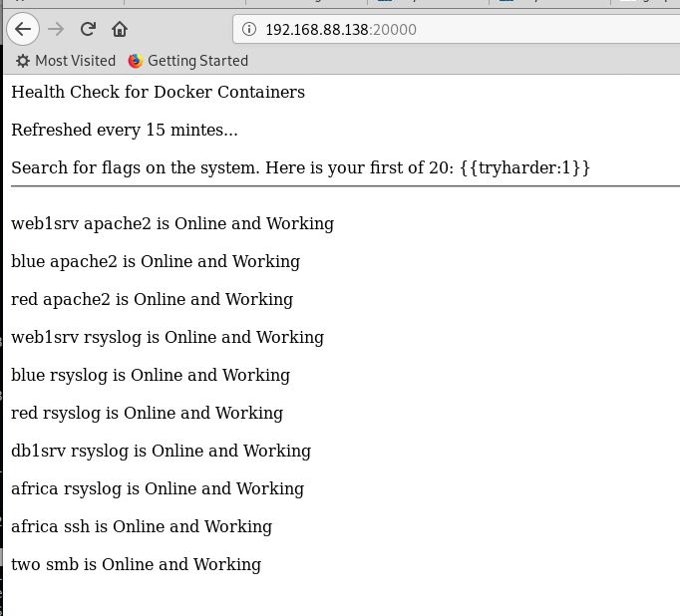The image size is (680, 616).
Task: Click 'two smb is Online and Working'
Action: pyautogui.click(x=137, y=564)
